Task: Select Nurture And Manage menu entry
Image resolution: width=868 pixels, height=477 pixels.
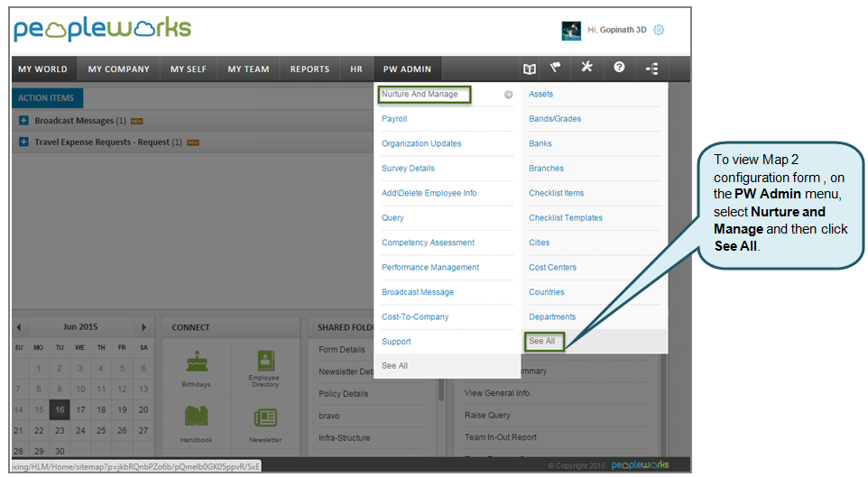Action: pos(420,94)
